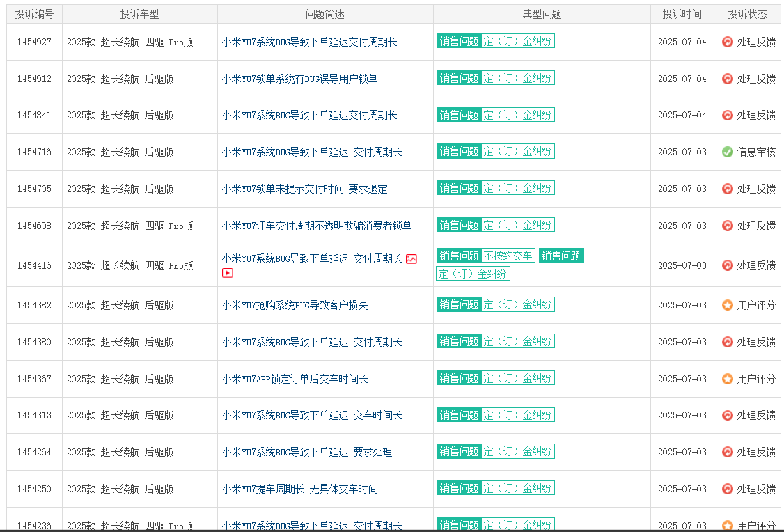784x532 pixels.
Task: Click the 销售问题 tag in row 1454264
Action: click(459, 451)
